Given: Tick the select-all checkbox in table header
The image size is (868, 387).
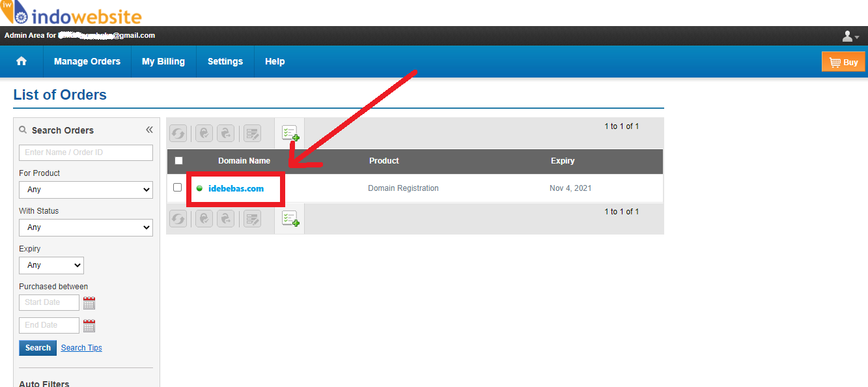Looking at the screenshot, I should click(x=179, y=161).
